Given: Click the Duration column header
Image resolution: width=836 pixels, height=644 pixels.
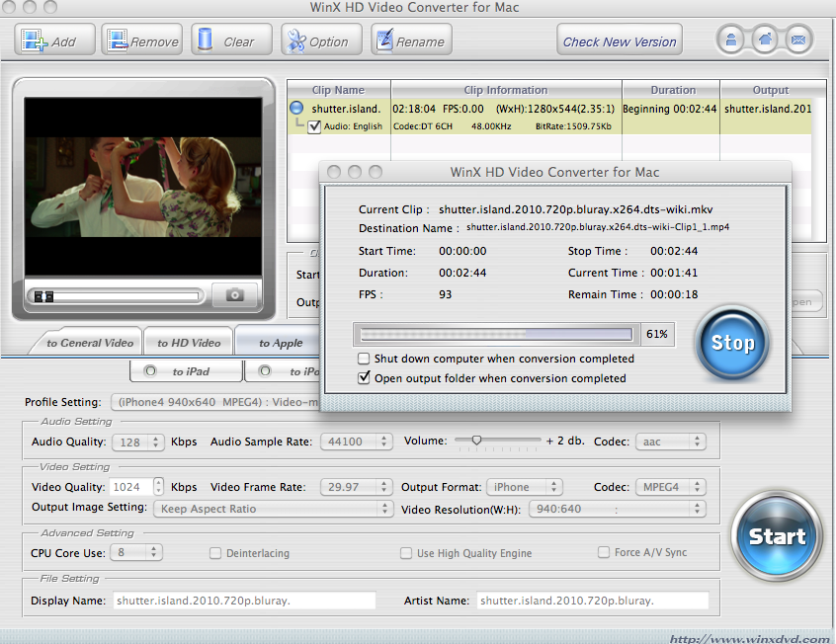Looking at the screenshot, I should (x=671, y=90).
